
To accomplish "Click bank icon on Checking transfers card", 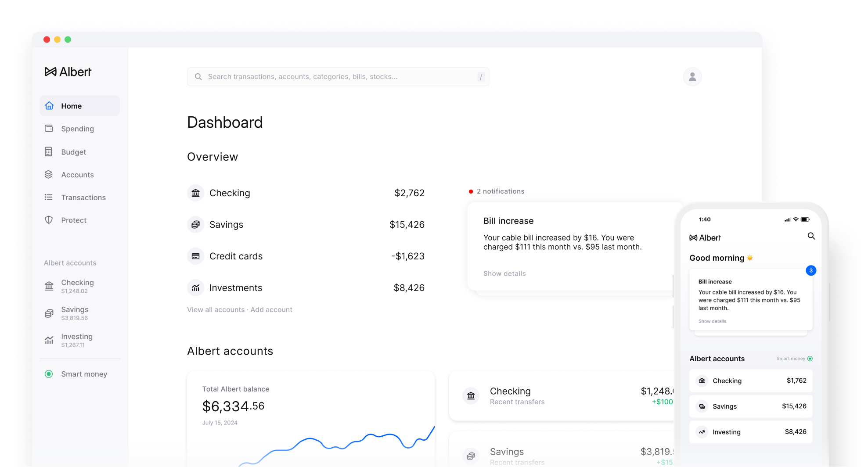I will pyautogui.click(x=471, y=396).
